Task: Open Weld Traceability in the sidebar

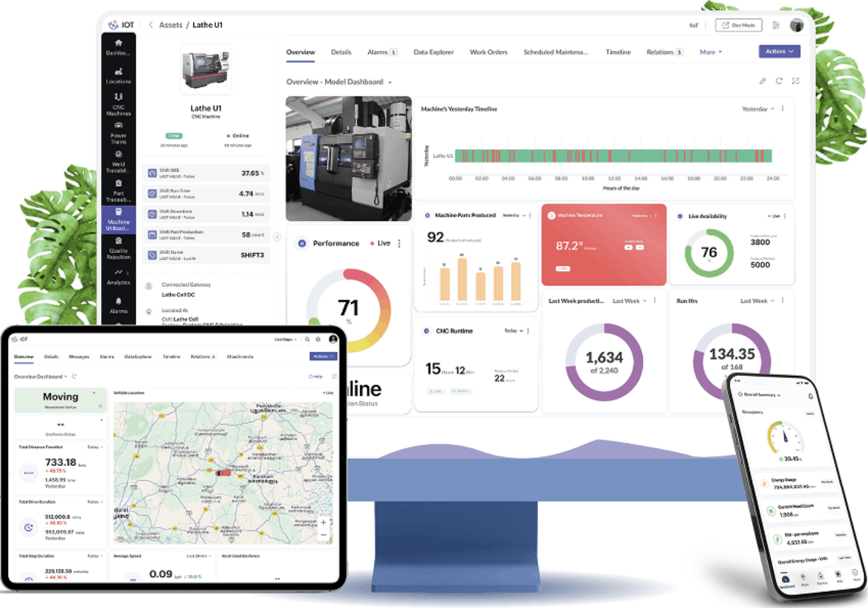Action: tap(118, 162)
